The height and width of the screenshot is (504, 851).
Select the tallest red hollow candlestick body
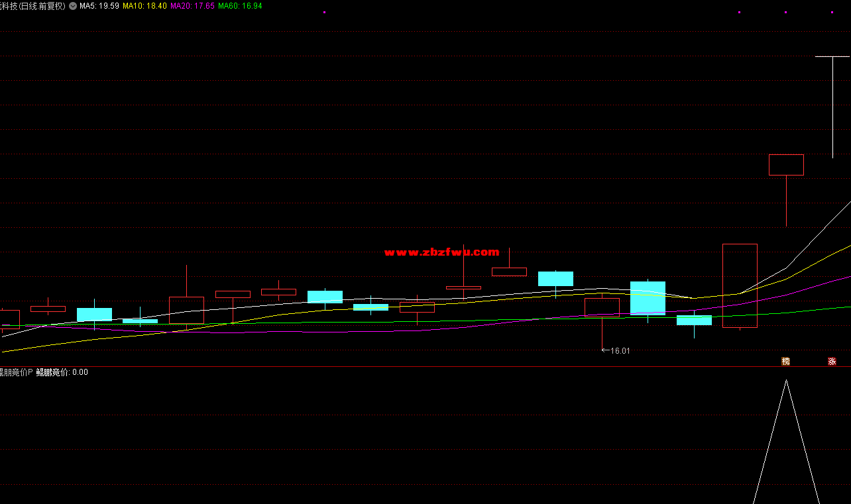tap(740, 285)
